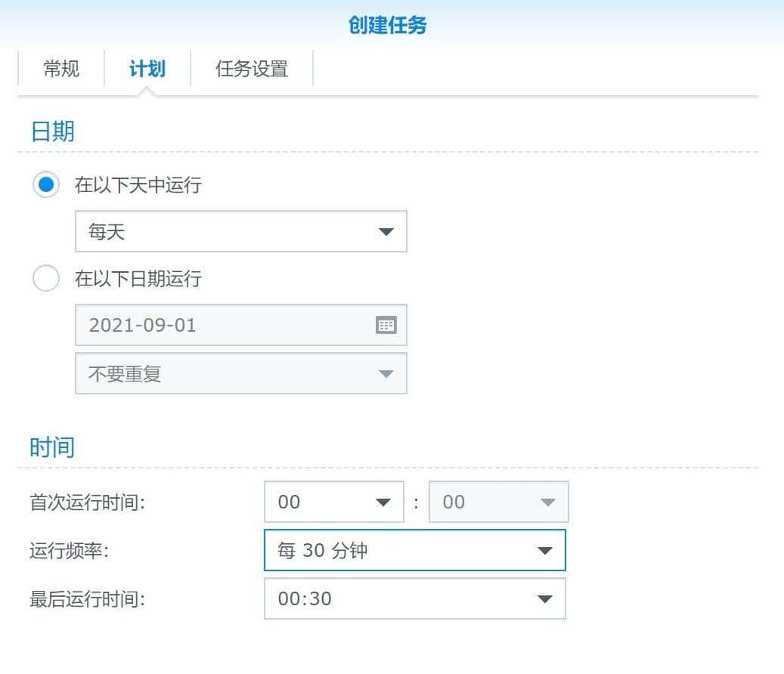This screenshot has height=674, width=784.
Task: Click the 运行频率 dropdown arrow
Action: (x=545, y=551)
